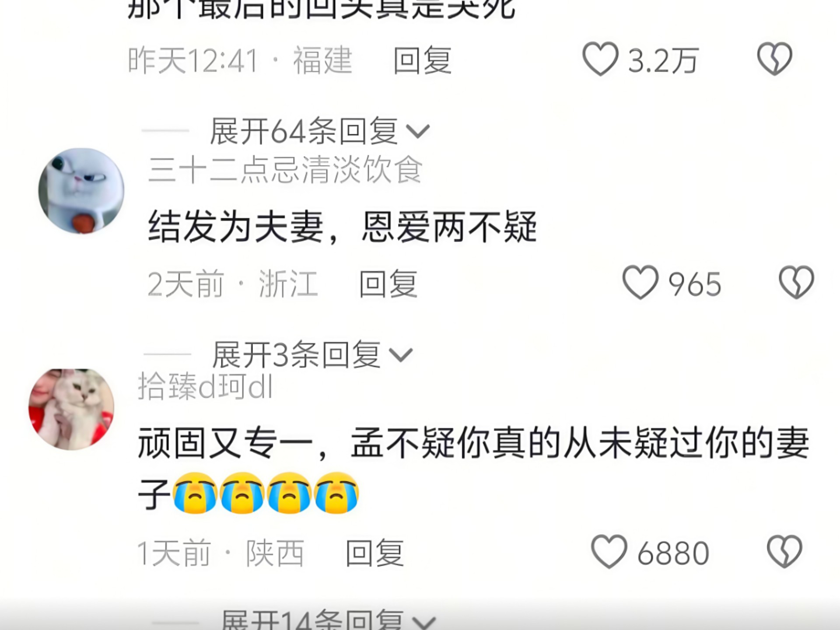
Task: Expand 3 replies
Action: tap(312, 354)
